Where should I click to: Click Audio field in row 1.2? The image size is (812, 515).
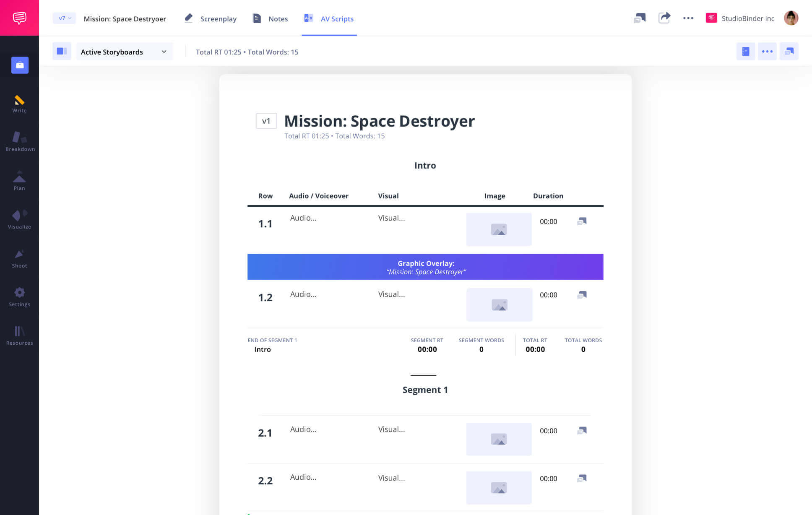coord(303,294)
